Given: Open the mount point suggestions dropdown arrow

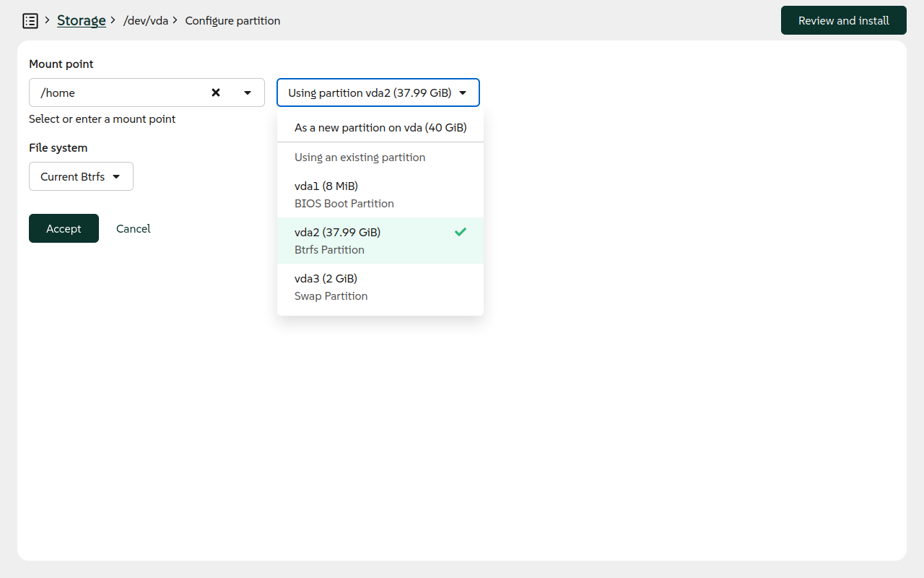Looking at the screenshot, I should click(247, 92).
